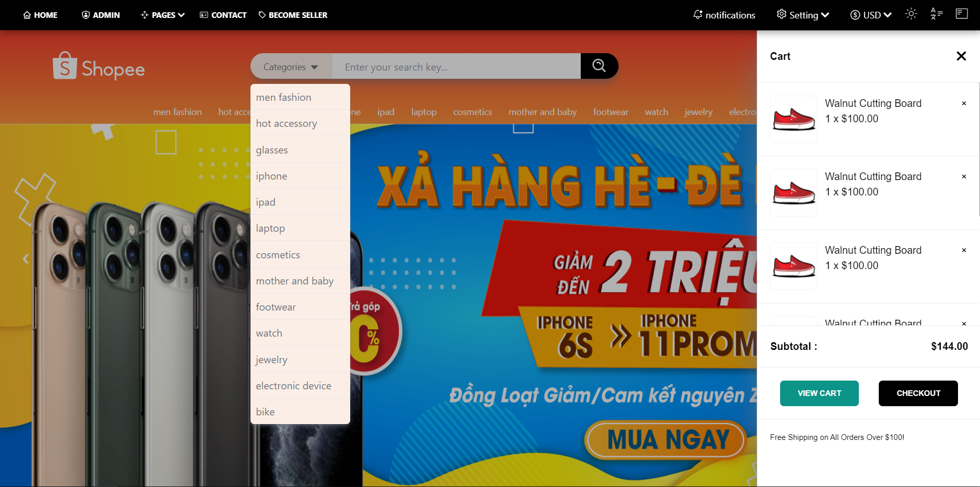Toggle light/dark mode sun icon
Image resolution: width=980 pixels, height=487 pixels.
pyautogui.click(x=911, y=14)
